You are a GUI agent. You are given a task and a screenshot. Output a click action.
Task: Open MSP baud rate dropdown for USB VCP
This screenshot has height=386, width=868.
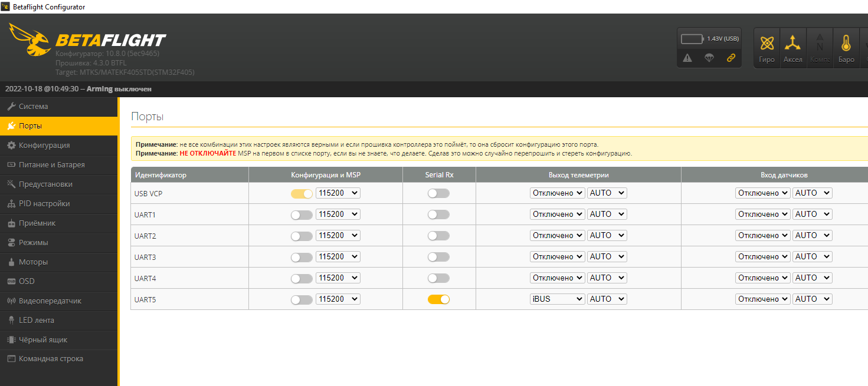(x=338, y=193)
